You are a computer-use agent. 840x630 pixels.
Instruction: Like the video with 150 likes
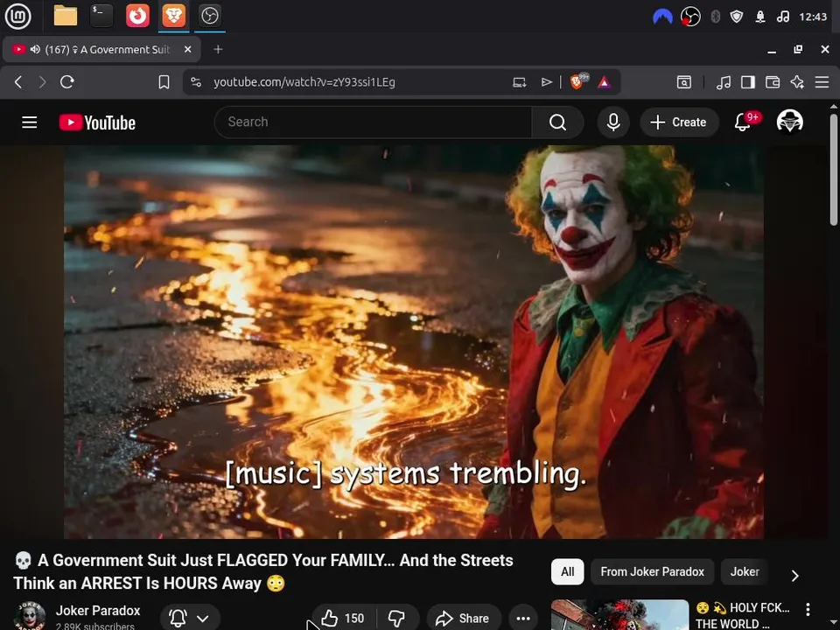(x=343, y=619)
